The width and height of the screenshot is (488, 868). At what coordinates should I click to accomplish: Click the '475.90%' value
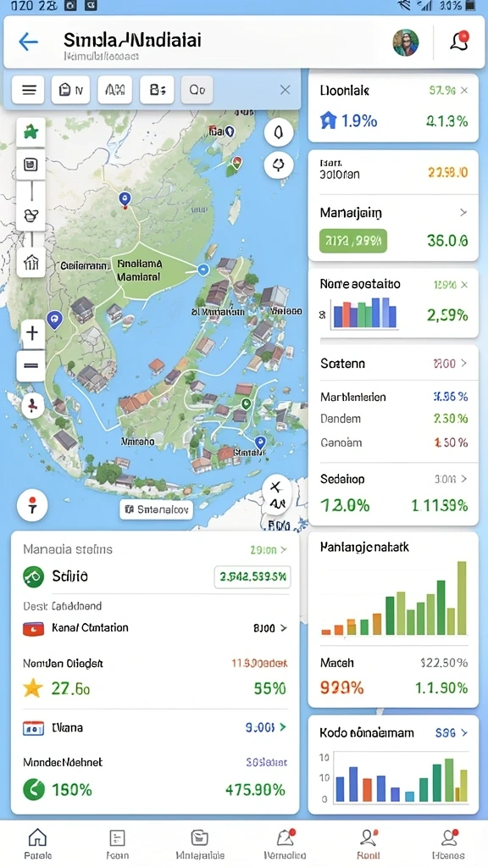[255, 789]
